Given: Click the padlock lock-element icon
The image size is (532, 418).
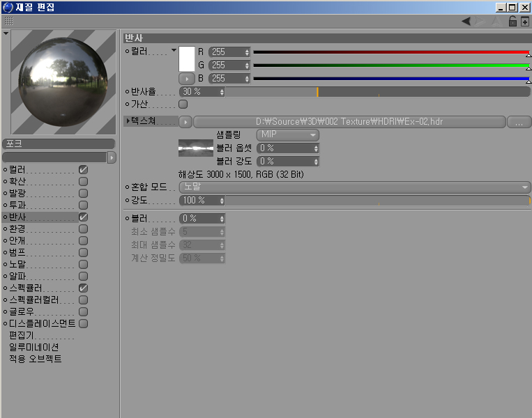Looking at the screenshot, I should [512, 22].
